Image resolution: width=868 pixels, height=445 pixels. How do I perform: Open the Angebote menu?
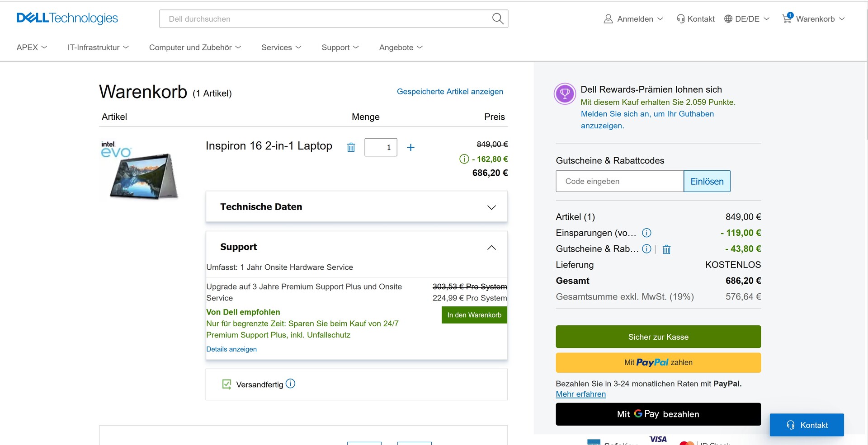click(401, 47)
